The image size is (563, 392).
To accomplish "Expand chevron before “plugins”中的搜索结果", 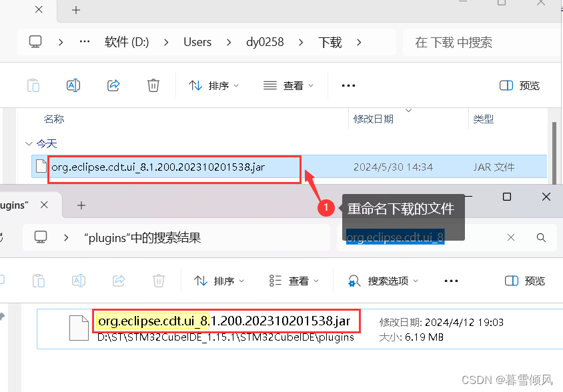I will pos(66,237).
